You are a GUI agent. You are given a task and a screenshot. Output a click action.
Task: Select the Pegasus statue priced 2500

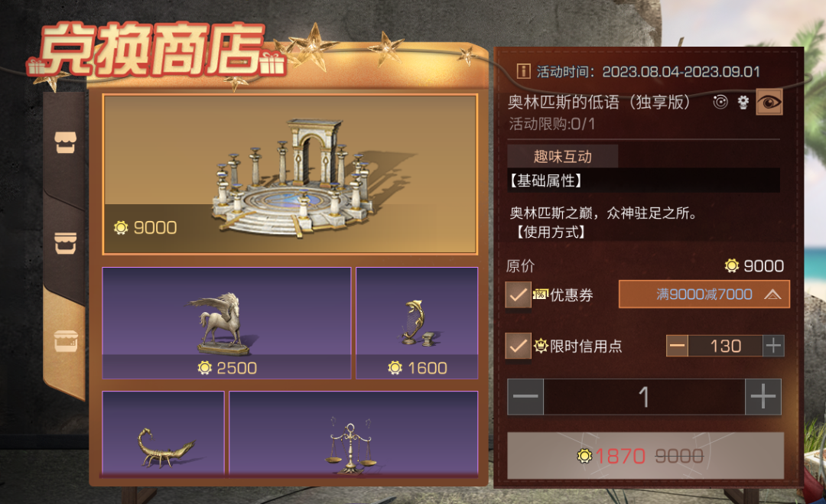click(226, 323)
